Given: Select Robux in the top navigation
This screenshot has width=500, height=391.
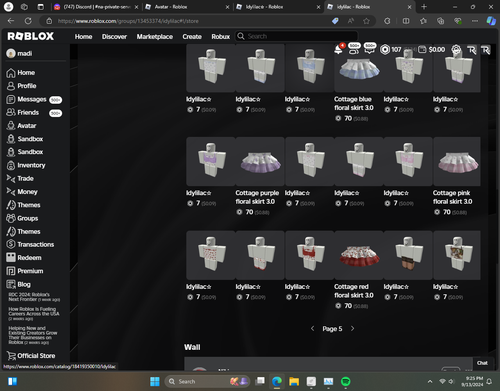Looking at the screenshot, I should 221,36.
